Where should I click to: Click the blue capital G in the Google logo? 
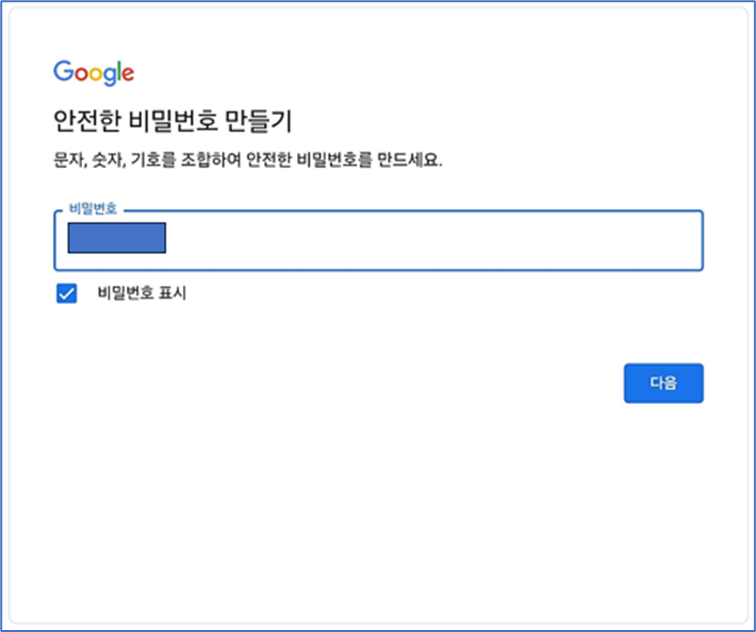coord(63,71)
